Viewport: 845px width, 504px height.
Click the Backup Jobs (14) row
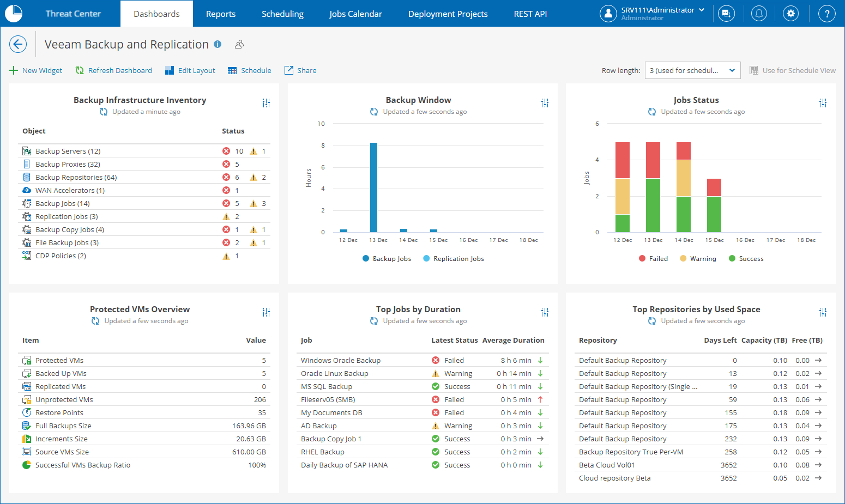point(144,203)
